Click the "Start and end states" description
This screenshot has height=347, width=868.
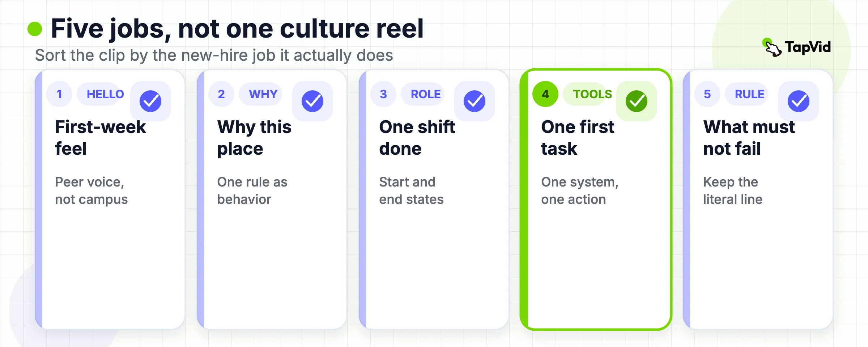click(411, 190)
